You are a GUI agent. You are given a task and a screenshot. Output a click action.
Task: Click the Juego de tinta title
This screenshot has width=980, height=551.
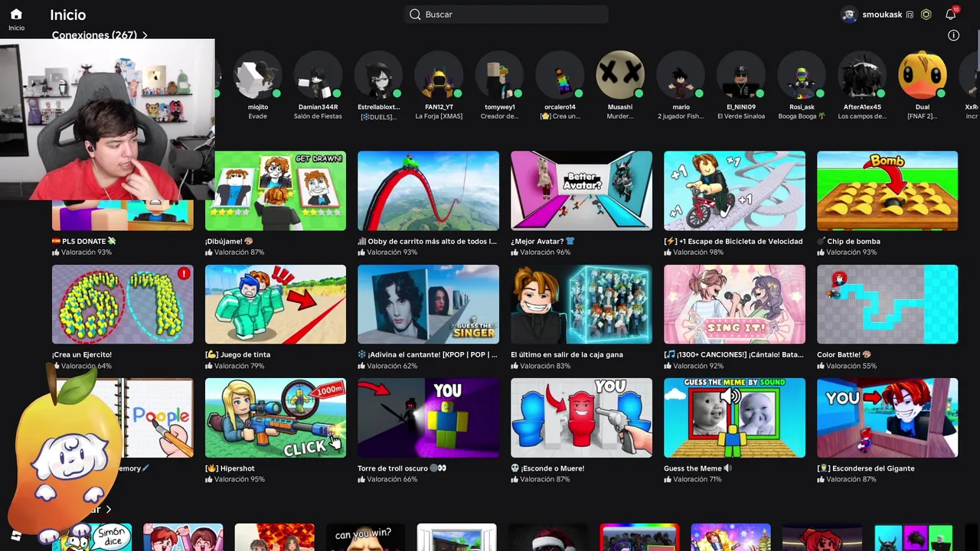click(x=237, y=354)
